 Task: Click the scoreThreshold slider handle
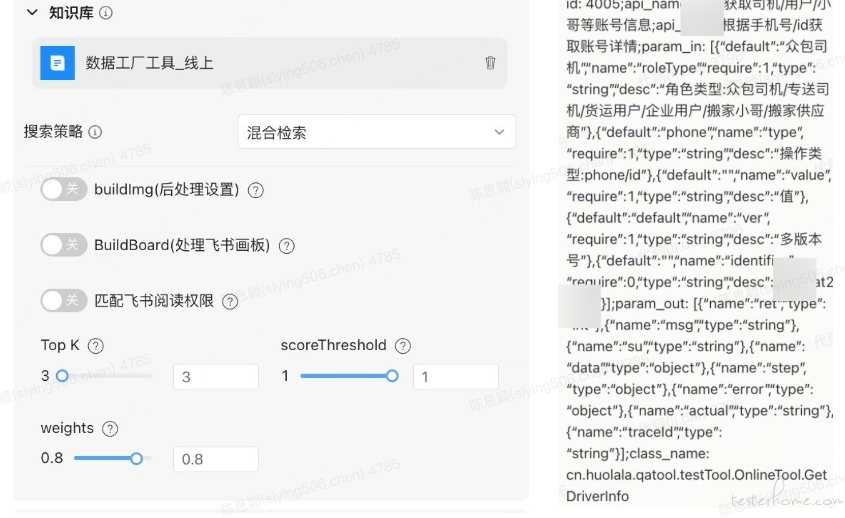392,376
